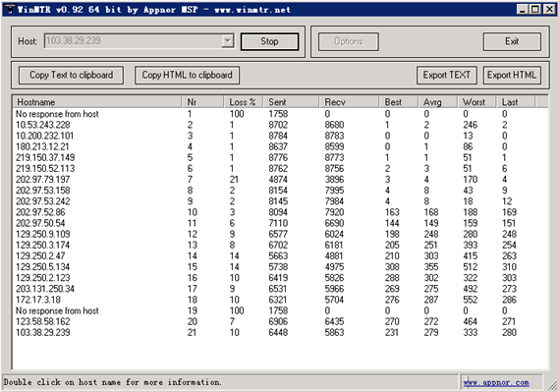Open the Host dropdown arrow

coord(228,41)
